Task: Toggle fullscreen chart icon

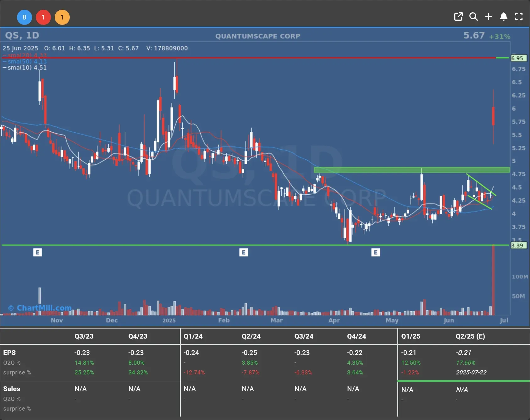Action: click(x=519, y=17)
